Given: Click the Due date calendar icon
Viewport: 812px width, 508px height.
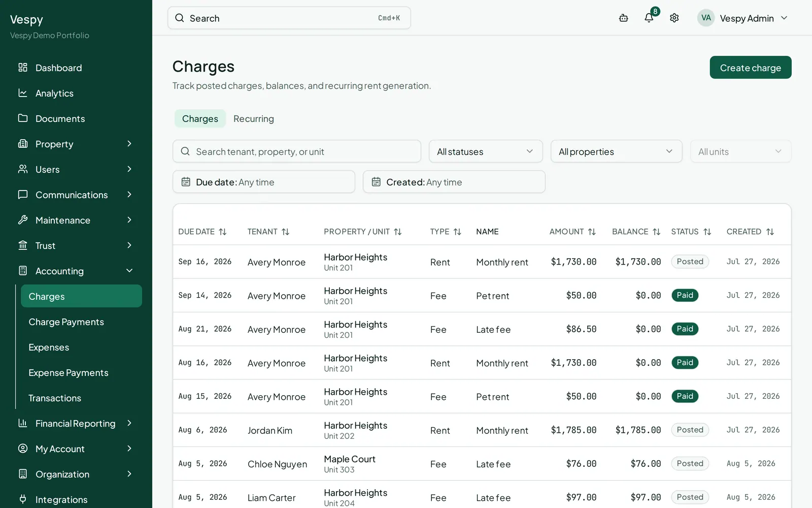Looking at the screenshot, I should [186, 182].
